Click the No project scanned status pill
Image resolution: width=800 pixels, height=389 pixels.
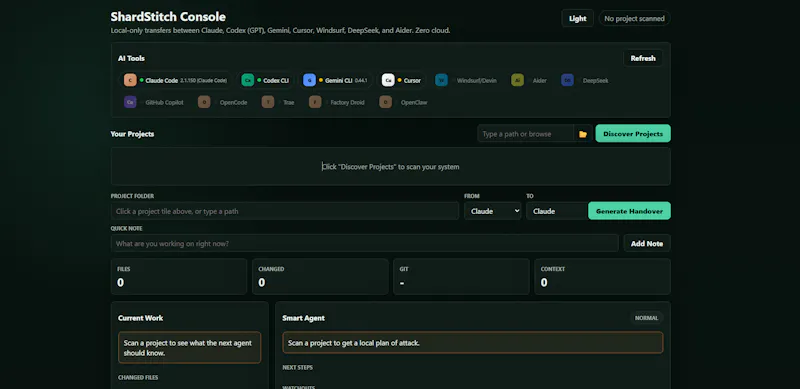(x=634, y=18)
